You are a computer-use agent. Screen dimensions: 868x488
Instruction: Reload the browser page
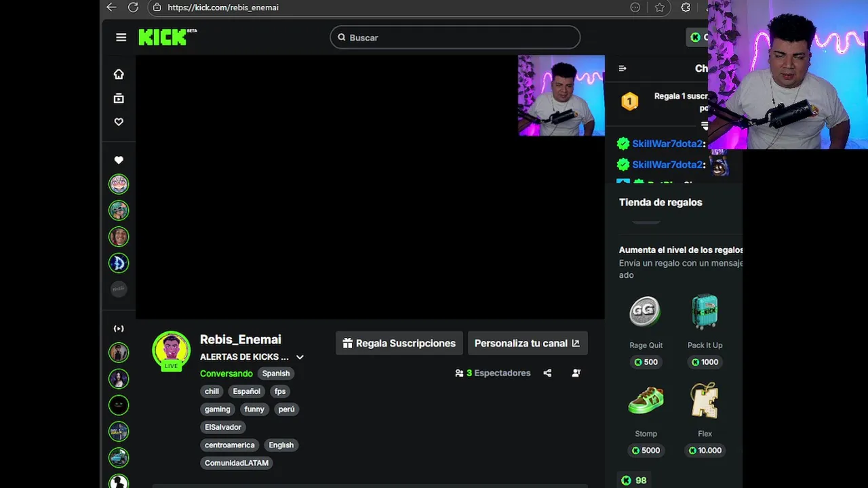pos(133,7)
